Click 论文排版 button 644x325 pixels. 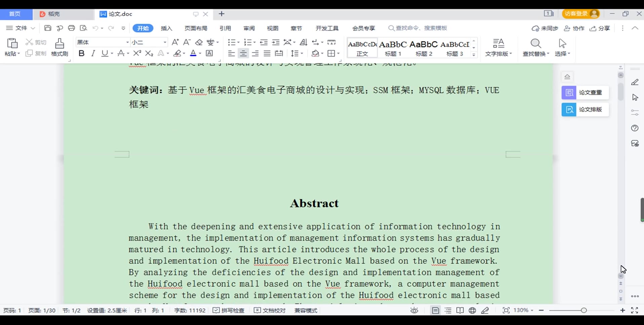[x=585, y=109]
